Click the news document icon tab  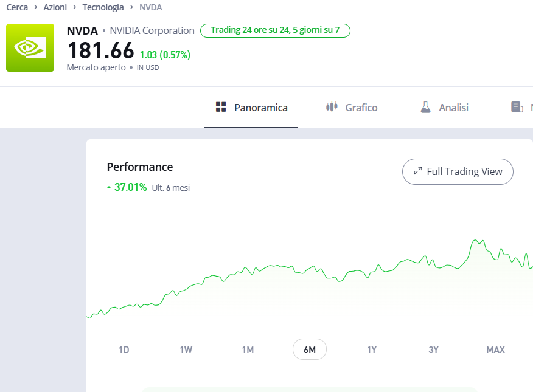(517, 107)
